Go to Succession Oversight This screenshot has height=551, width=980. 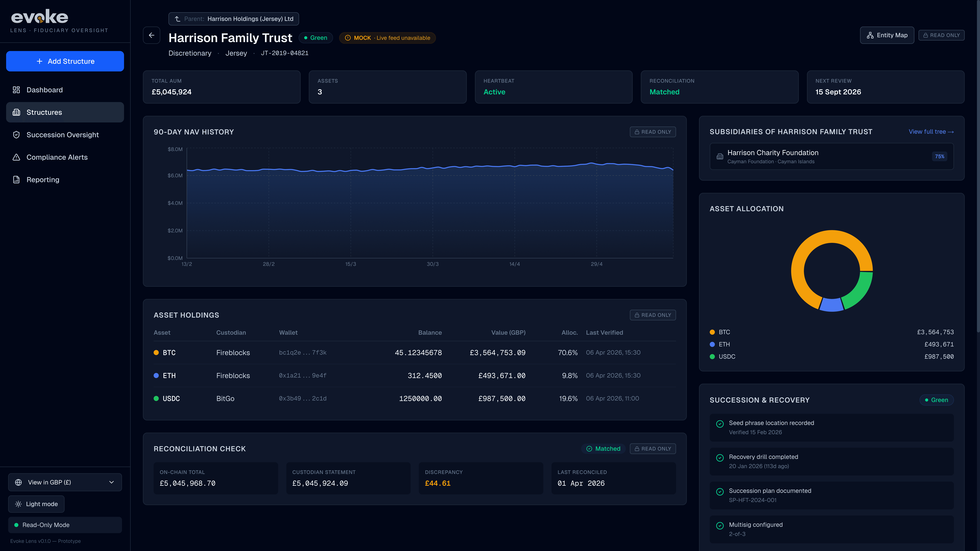coord(65,135)
